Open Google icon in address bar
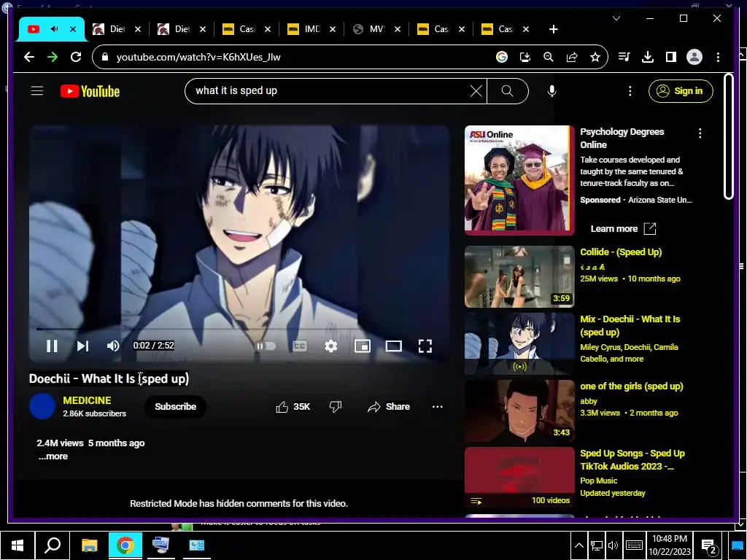The width and height of the screenshot is (747, 560). (x=502, y=57)
